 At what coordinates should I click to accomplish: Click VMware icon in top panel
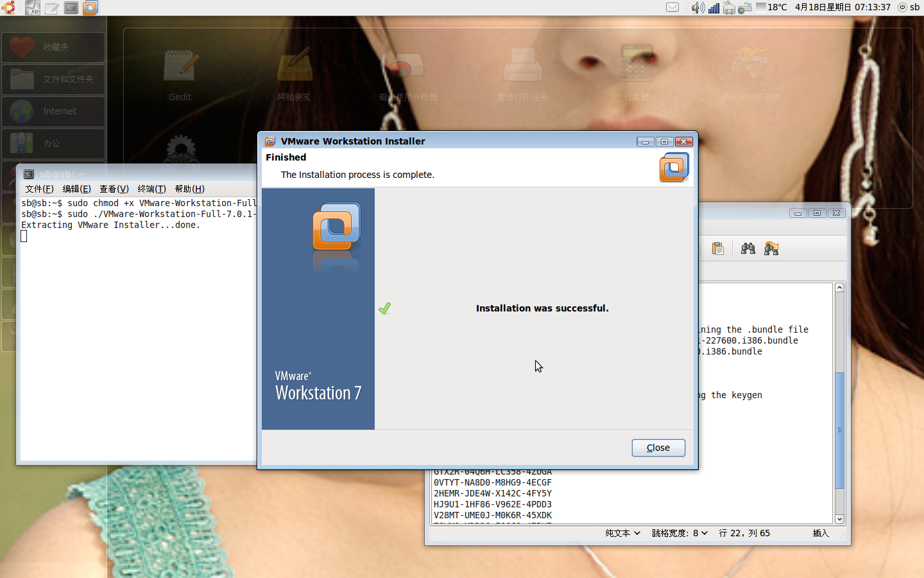(90, 8)
